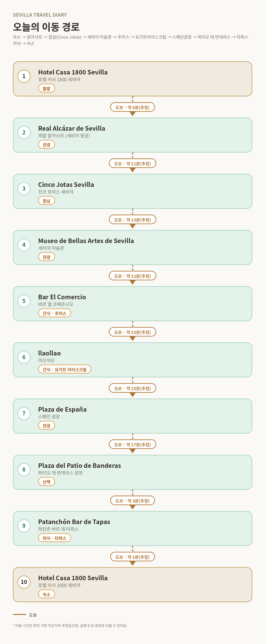Open the Real Alcázar de Sevilla card title

coord(72,128)
